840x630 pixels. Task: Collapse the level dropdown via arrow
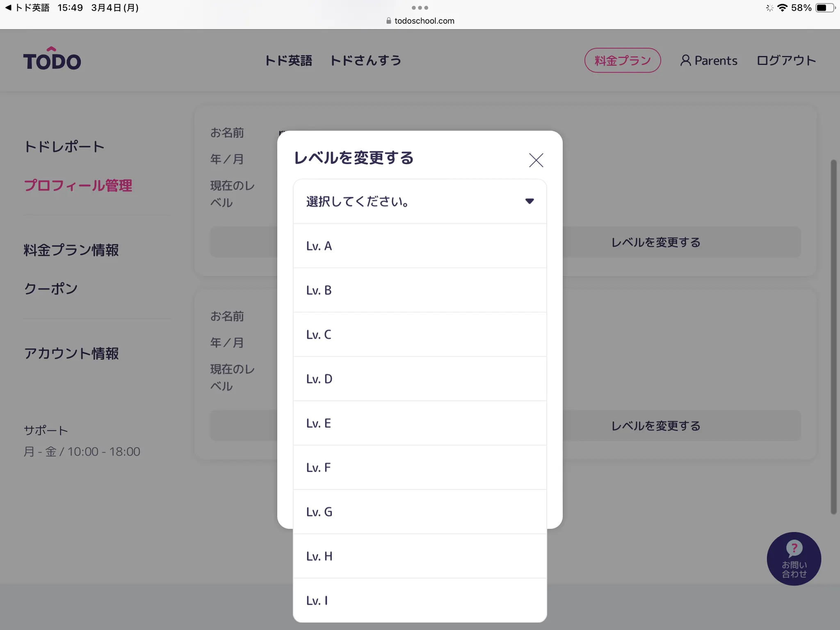tap(529, 201)
